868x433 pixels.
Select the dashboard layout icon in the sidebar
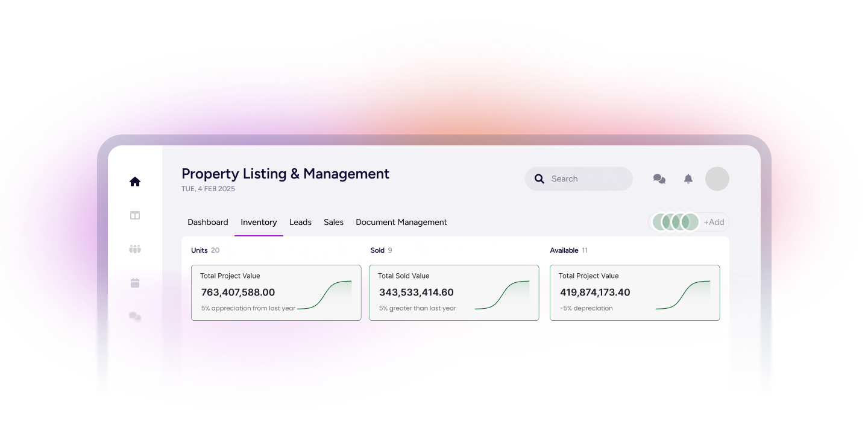[x=134, y=215]
